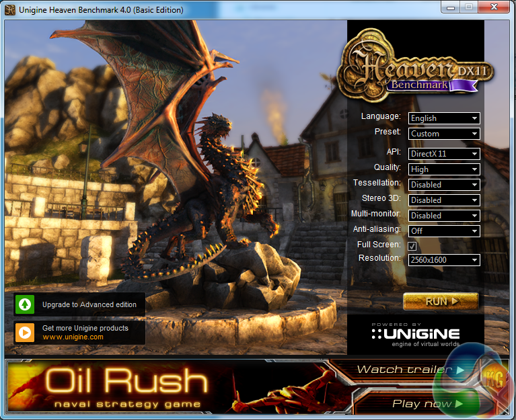The height and width of the screenshot is (420, 516).
Task: Click the Language label text
Action: tap(381, 116)
